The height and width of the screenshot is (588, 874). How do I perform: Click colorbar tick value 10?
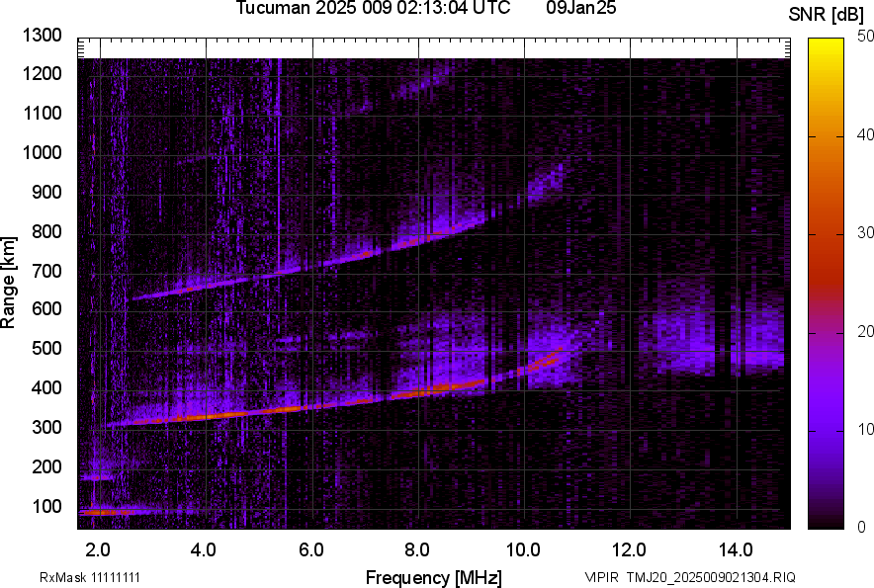point(865,429)
